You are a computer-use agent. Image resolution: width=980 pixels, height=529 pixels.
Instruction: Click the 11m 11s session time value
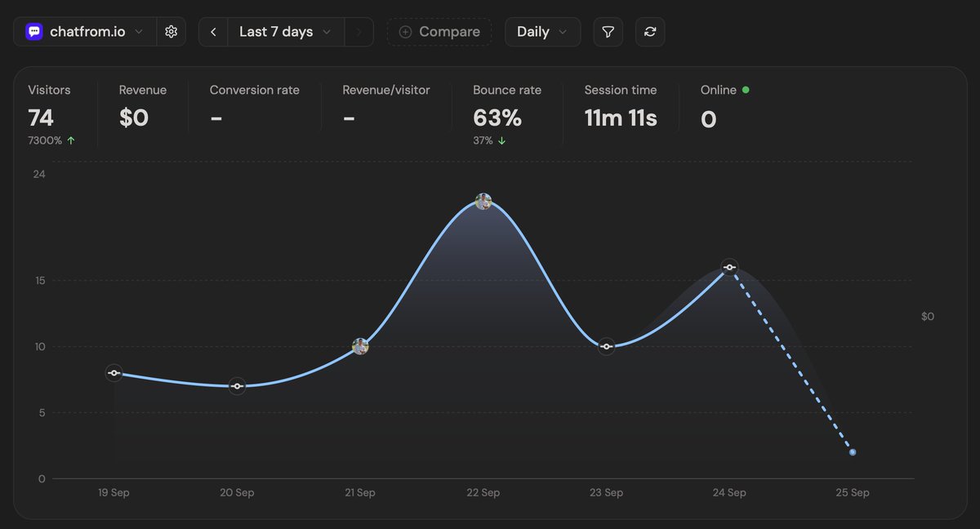621,118
